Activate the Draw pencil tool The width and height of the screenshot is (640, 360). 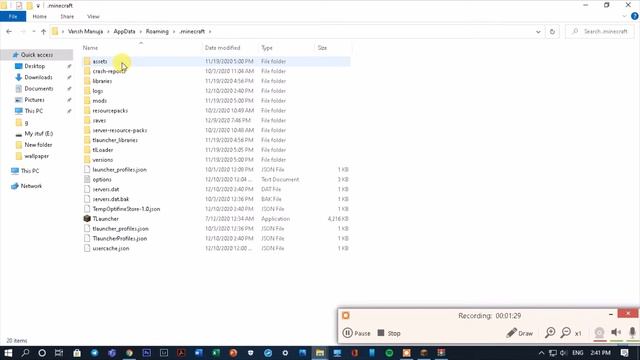click(519, 333)
